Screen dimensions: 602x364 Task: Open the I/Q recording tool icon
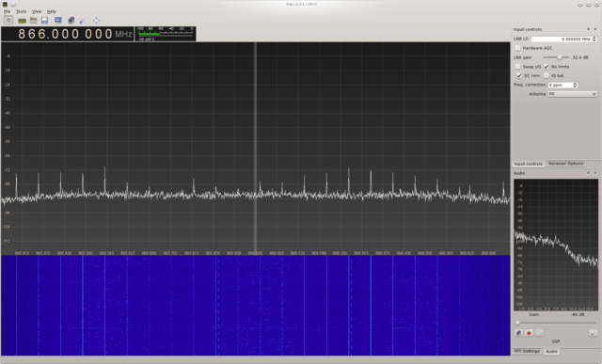pyautogui.click(x=58, y=21)
